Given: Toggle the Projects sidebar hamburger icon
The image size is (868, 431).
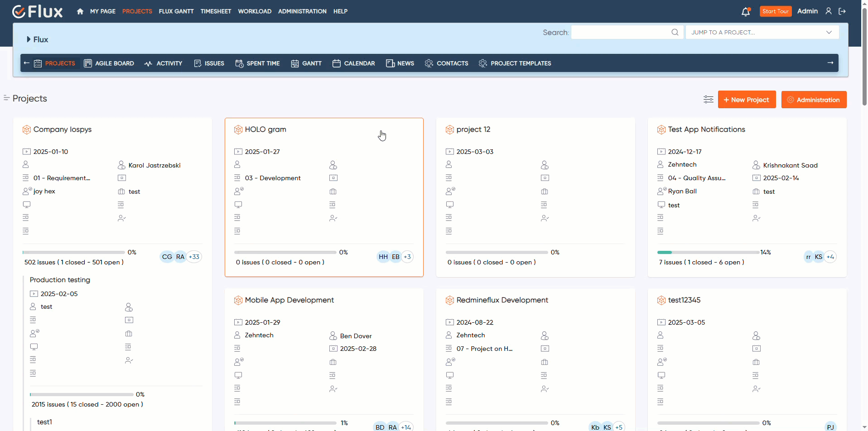Looking at the screenshot, I should (x=6, y=98).
